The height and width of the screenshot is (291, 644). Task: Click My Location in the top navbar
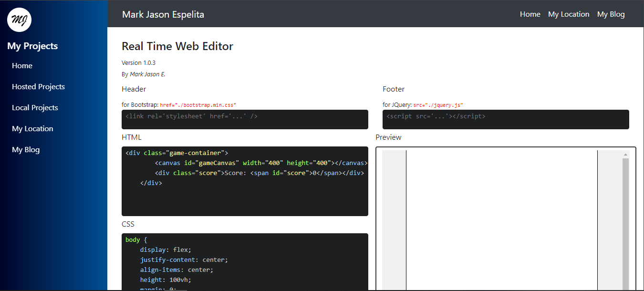coord(569,14)
